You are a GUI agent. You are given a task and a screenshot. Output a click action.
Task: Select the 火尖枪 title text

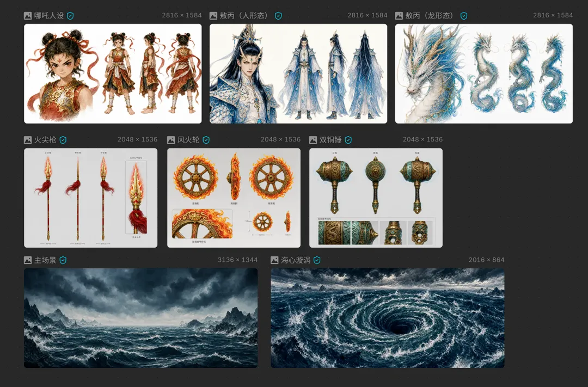(45, 140)
